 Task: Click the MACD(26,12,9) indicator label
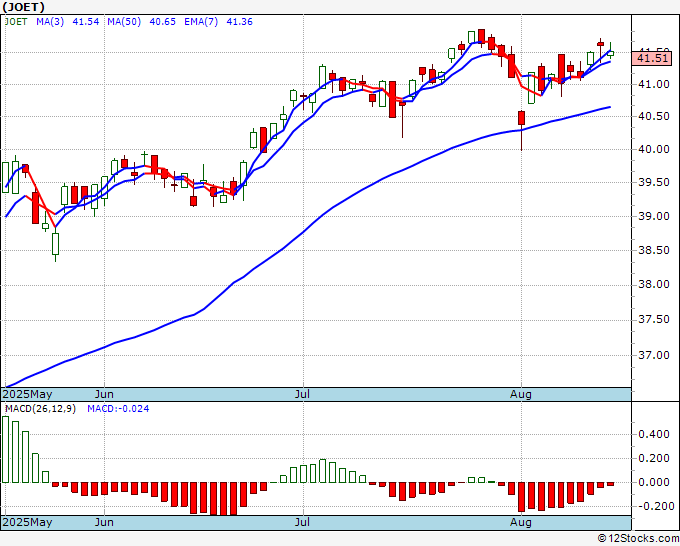click(x=40, y=409)
